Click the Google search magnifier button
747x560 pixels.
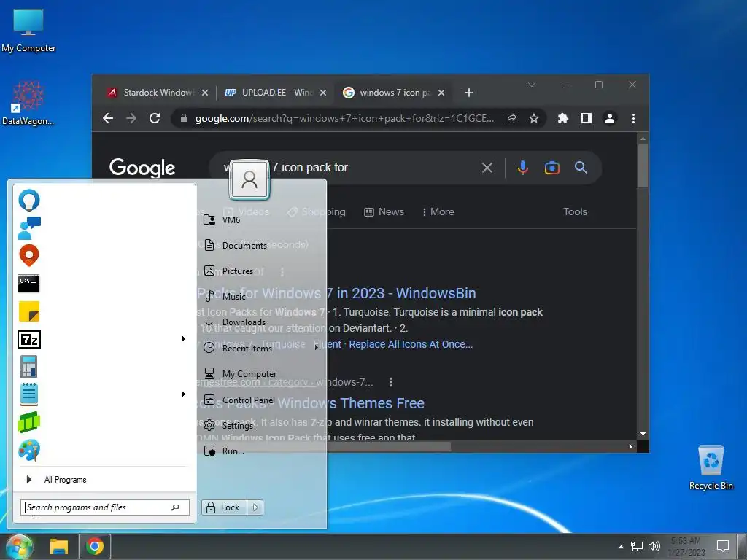[x=581, y=168]
